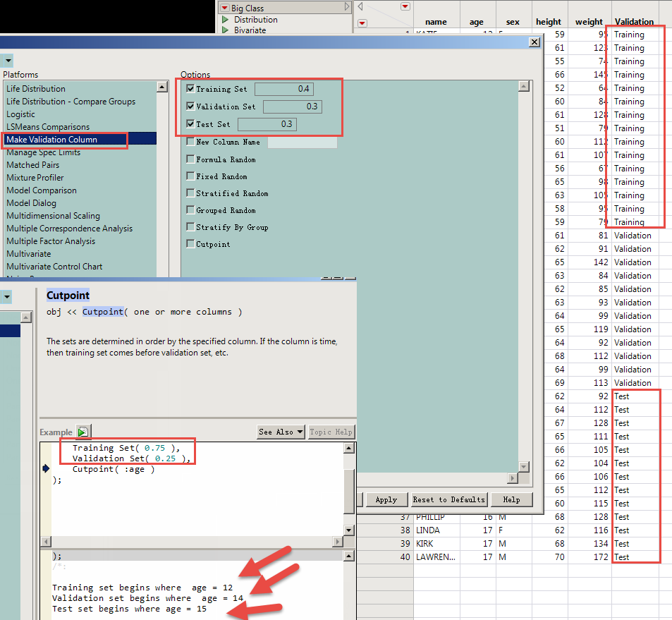672x620 pixels.
Task: Open the dropdown arrow left of Cutpoint help
Action: pyautogui.click(x=6, y=297)
